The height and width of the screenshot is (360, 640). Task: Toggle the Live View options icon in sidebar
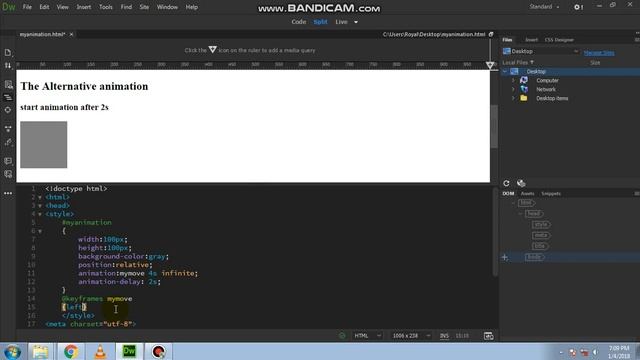[8, 84]
